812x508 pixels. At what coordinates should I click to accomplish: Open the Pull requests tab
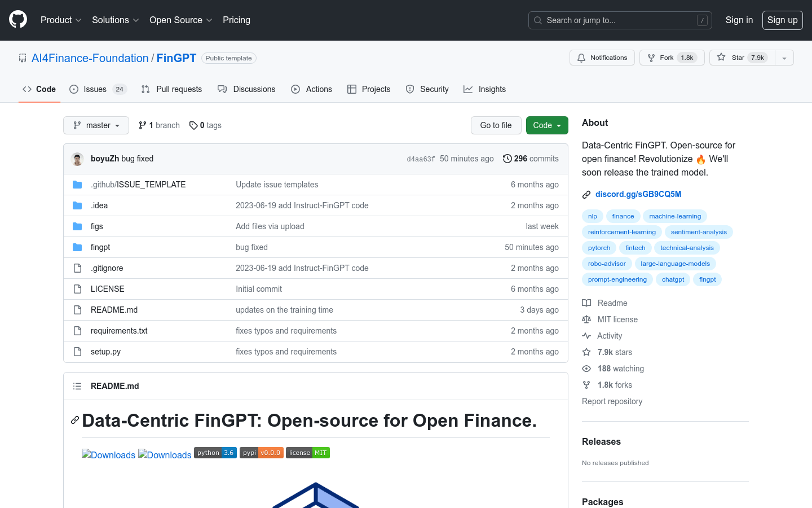click(171, 89)
